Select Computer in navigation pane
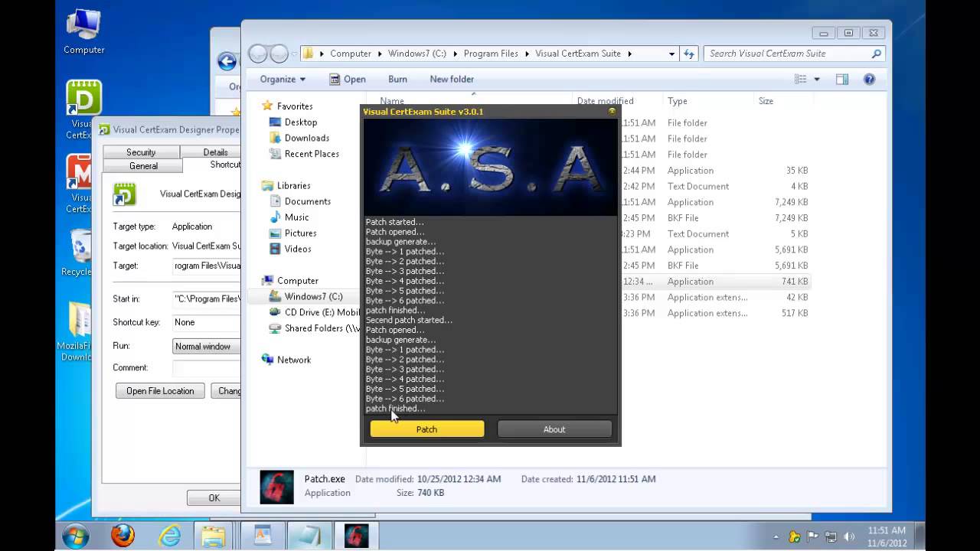This screenshot has height=551, width=980. pyautogui.click(x=298, y=281)
